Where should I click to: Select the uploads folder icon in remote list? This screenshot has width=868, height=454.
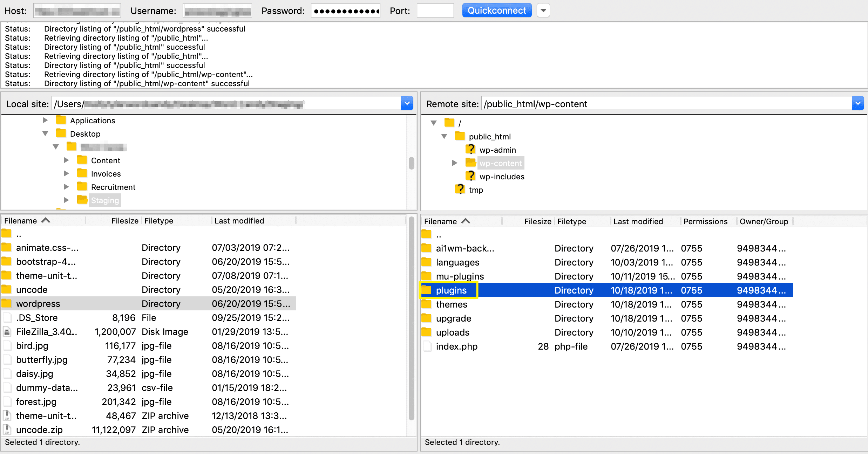click(426, 332)
